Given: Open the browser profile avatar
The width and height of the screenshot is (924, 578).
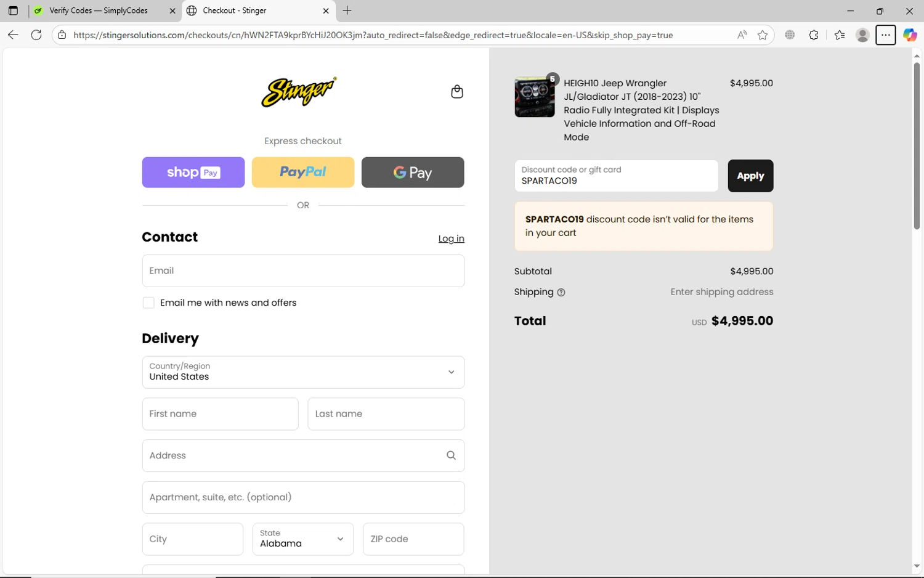Looking at the screenshot, I should click(862, 35).
